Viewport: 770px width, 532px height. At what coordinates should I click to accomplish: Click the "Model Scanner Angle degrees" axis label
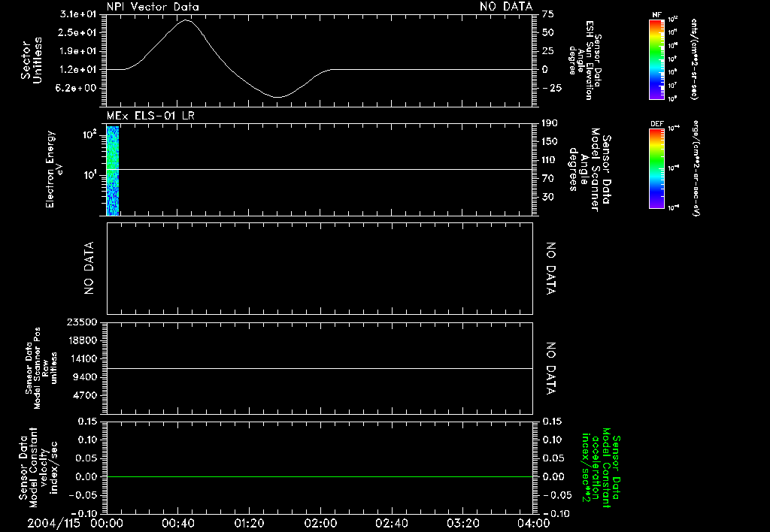coord(590,170)
